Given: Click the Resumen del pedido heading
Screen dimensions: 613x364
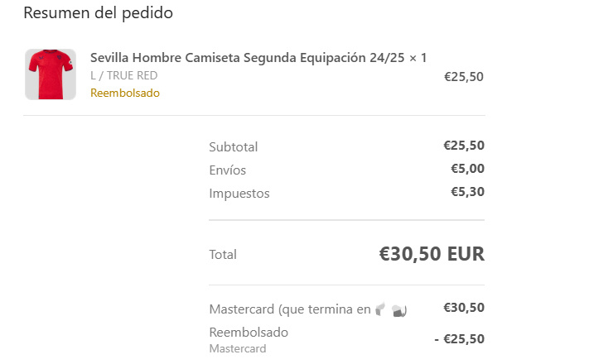Looking at the screenshot, I should tap(98, 13).
